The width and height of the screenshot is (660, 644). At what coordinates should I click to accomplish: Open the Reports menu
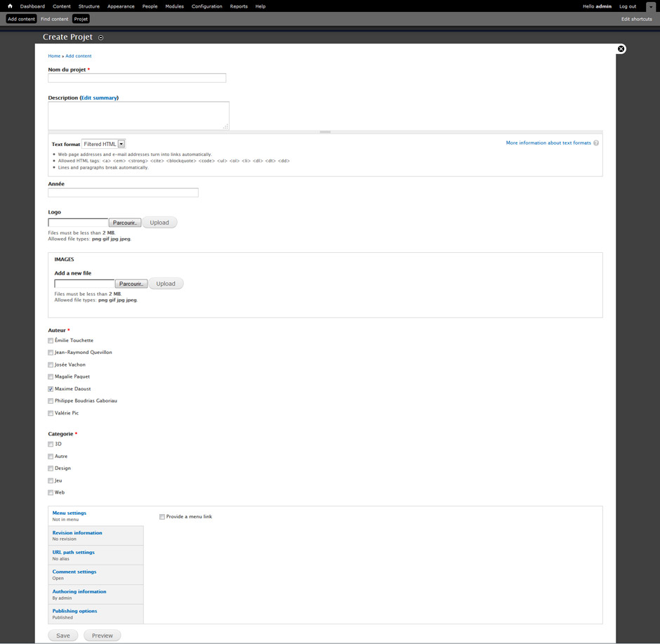(239, 6)
